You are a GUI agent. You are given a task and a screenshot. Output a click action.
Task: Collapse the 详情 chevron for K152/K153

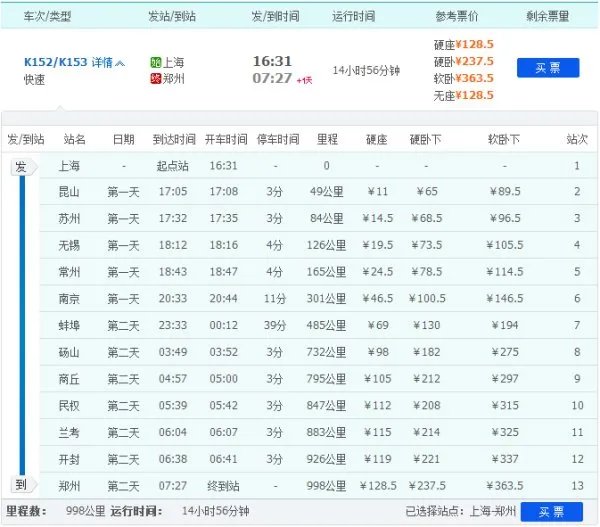tap(120, 63)
